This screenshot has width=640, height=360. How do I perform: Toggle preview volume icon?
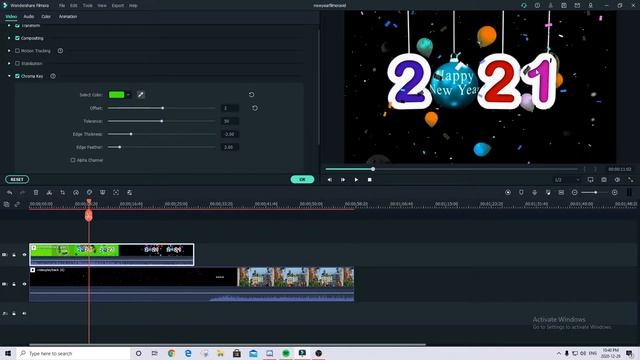(x=617, y=180)
